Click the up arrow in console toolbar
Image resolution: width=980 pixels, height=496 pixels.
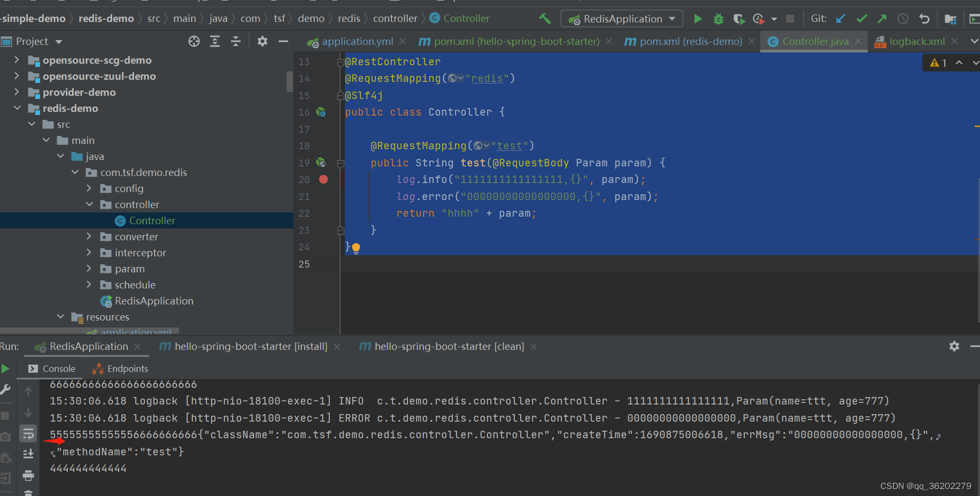(x=28, y=392)
